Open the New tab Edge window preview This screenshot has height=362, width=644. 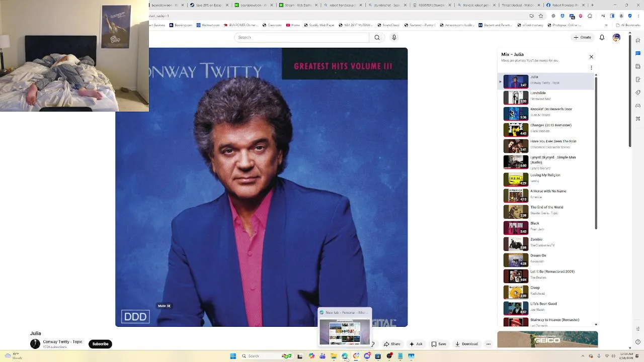(x=345, y=327)
